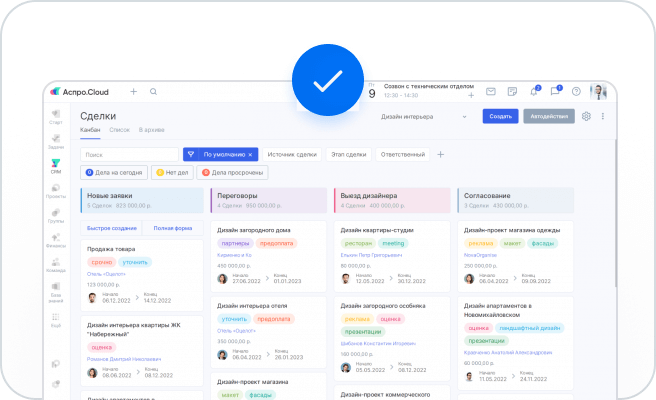This screenshot has width=656, height=400.
Task: Select the Согласование column header
Action: tap(515, 200)
